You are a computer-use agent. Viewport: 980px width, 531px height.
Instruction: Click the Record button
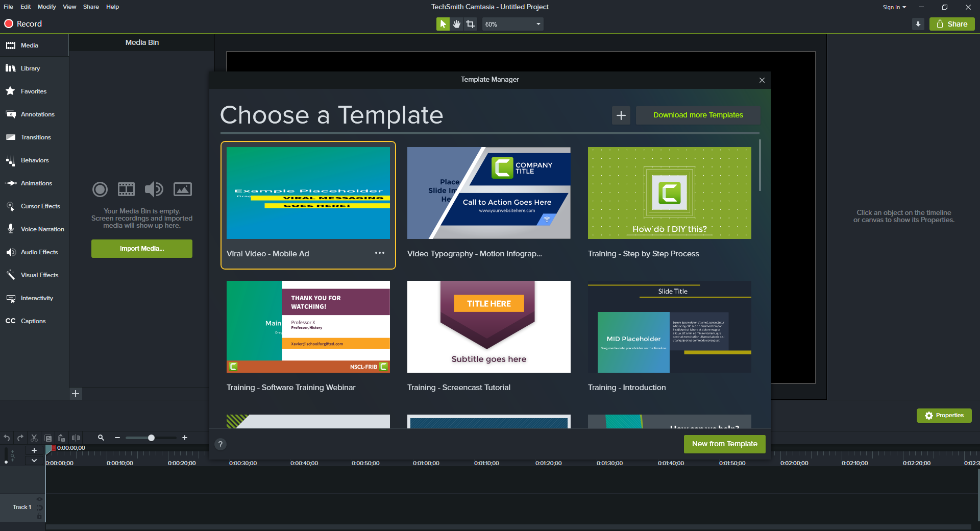pyautogui.click(x=22, y=23)
